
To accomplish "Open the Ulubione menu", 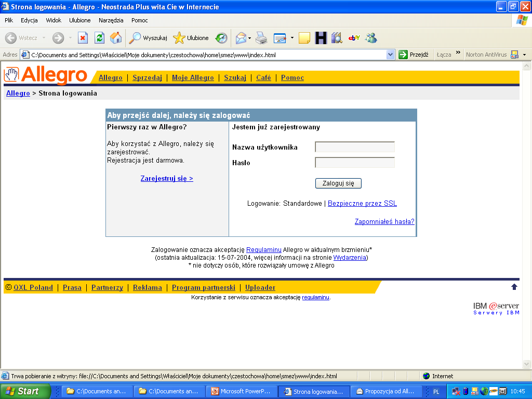I will tap(79, 20).
